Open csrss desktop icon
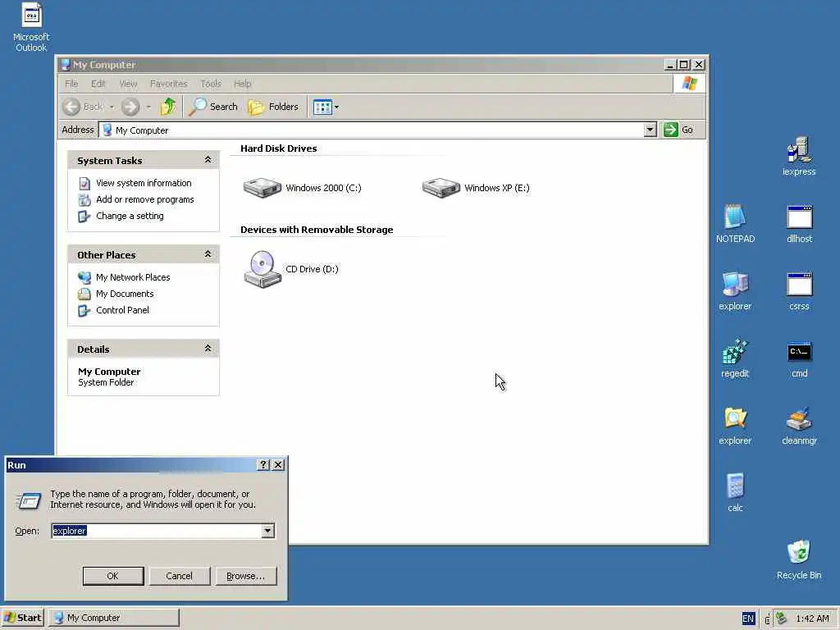This screenshot has height=630, width=840. click(799, 291)
